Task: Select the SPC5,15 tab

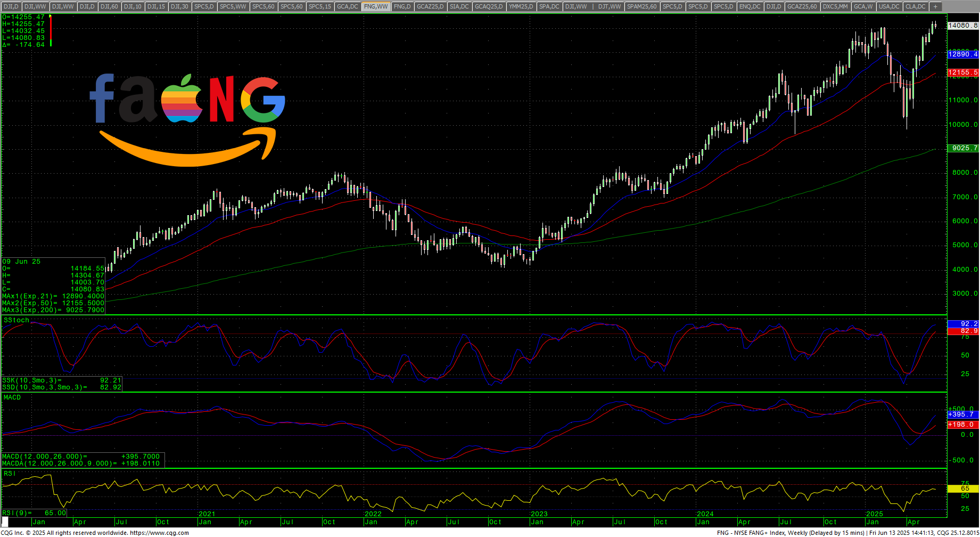Action: coord(320,6)
